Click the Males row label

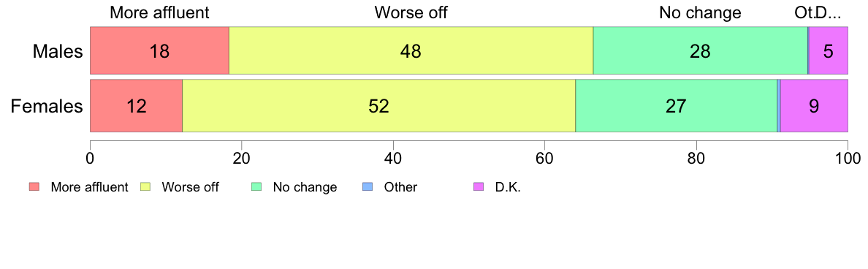coord(58,51)
